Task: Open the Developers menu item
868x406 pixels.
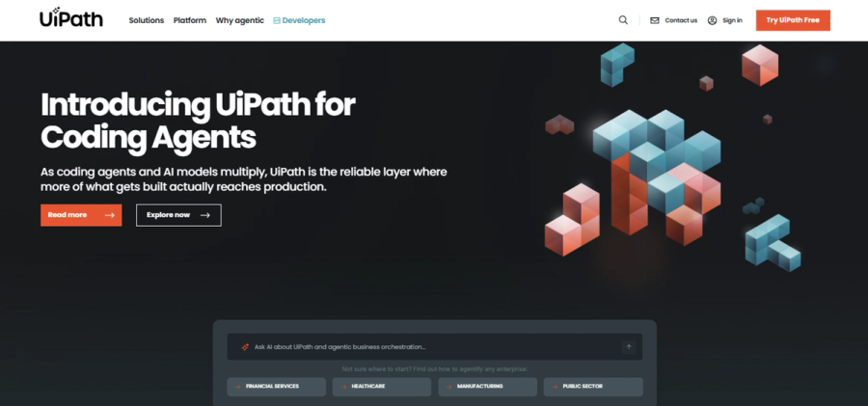Action: click(x=299, y=20)
